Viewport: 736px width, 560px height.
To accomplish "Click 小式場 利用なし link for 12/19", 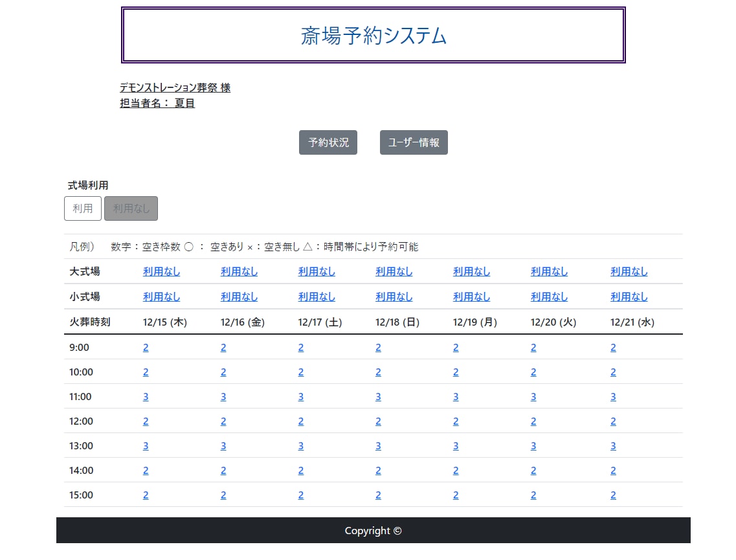I will pyautogui.click(x=471, y=297).
